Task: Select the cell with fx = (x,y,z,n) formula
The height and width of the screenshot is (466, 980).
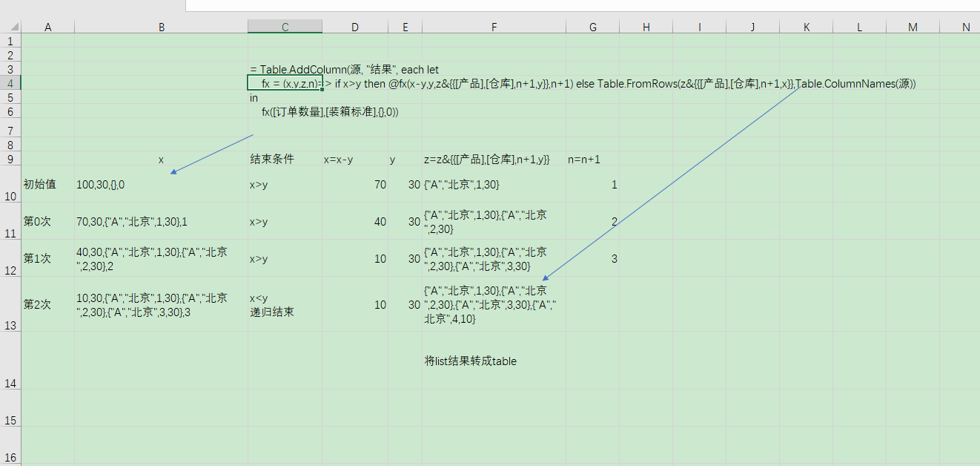Action: (285, 83)
